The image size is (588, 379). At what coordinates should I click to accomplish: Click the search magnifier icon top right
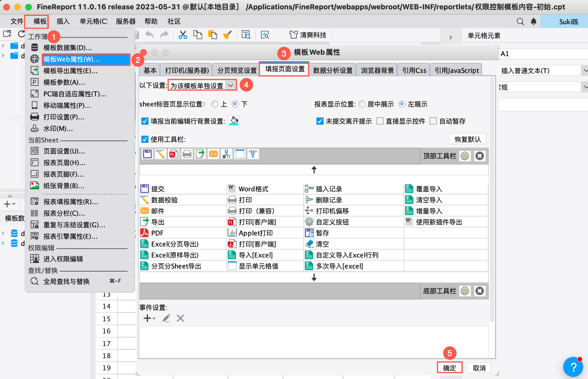pos(520,21)
